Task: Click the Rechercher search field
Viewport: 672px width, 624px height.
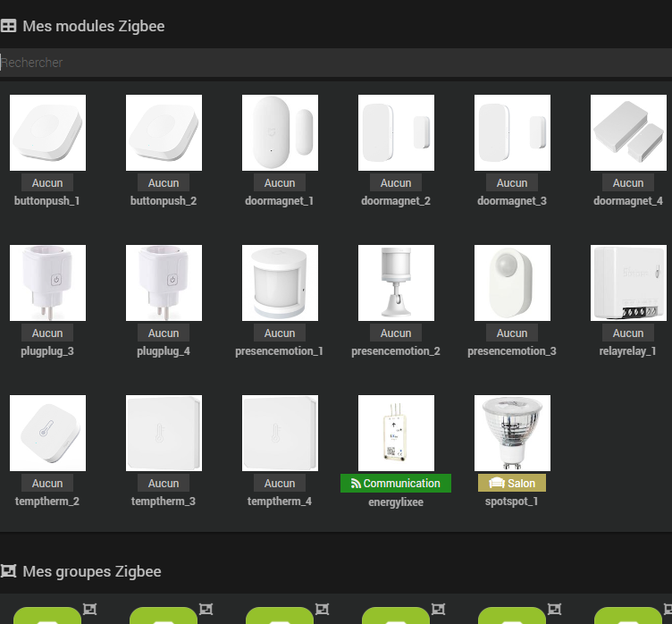Action: pos(335,63)
